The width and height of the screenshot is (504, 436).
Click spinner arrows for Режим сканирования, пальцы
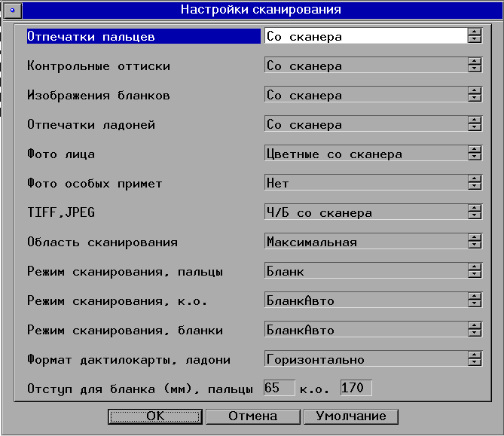coord(475,270)
